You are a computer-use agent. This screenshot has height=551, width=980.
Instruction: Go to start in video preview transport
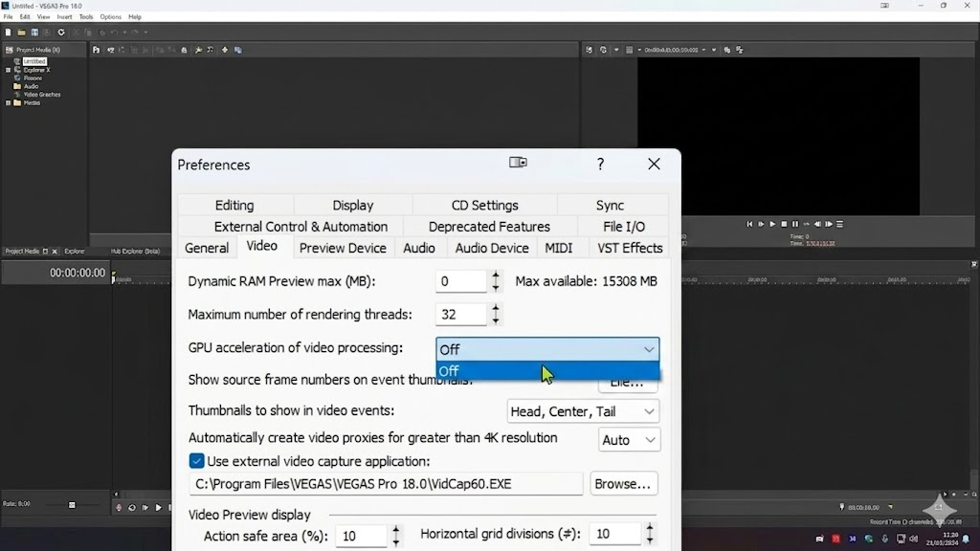coord(749,224)
